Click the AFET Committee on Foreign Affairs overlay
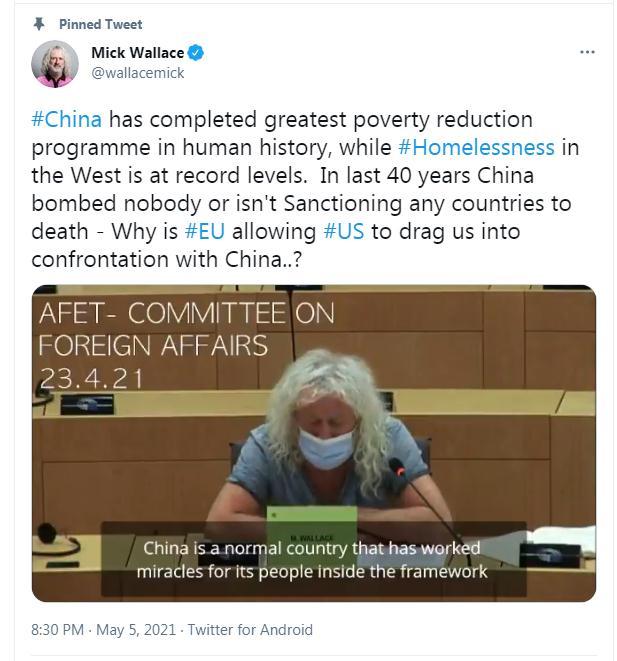Image resolution: width=617 pixels, height=661 pixels. 187,329
